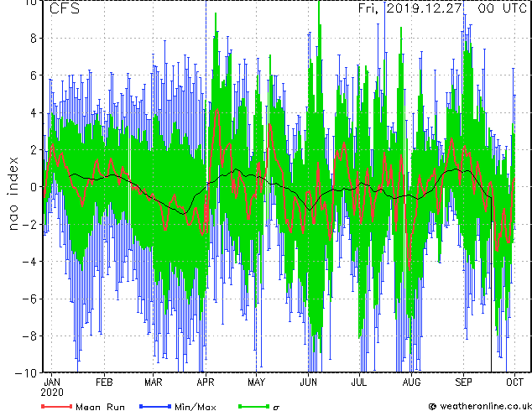Click the y-axis label -6
This screenshot has width=532, height=411.
point(29,299)
